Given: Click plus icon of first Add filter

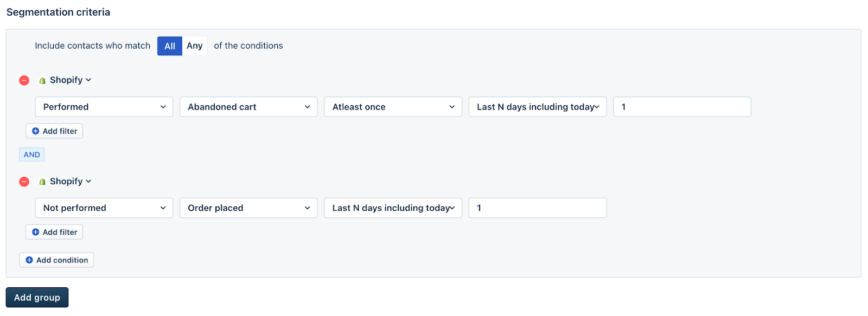Looking at the screenshot, I should click(36, 131).
